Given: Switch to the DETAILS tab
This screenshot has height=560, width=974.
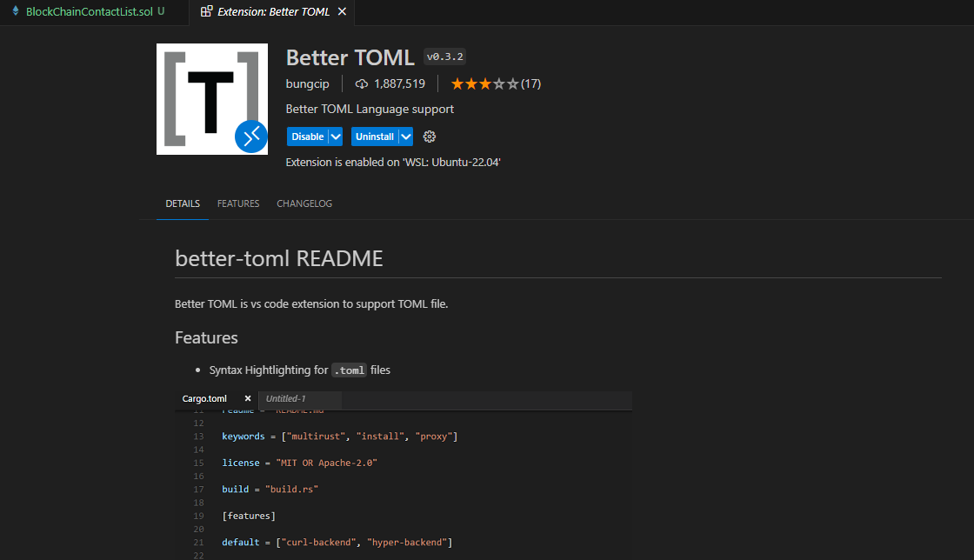Looking at the screenshot, I should click(183, 203).
